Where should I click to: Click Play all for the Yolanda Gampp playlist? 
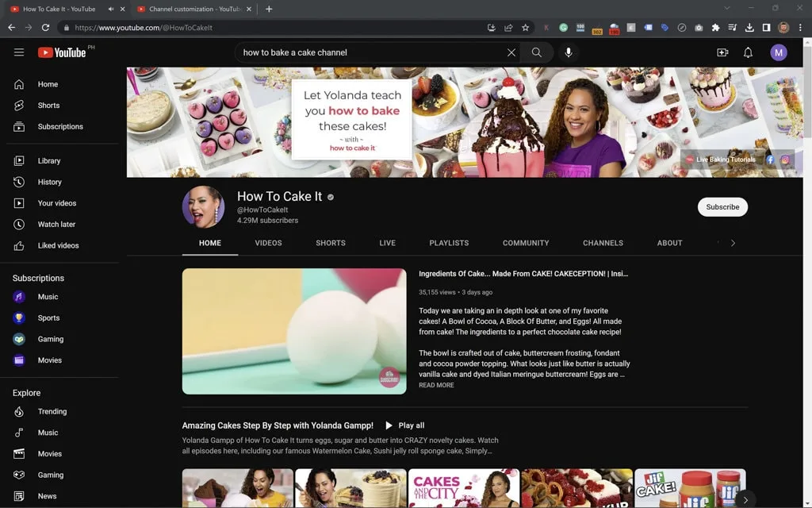406,425
